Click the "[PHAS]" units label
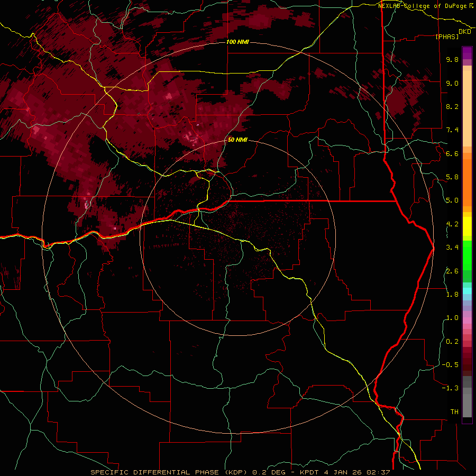 pos(447,36)
